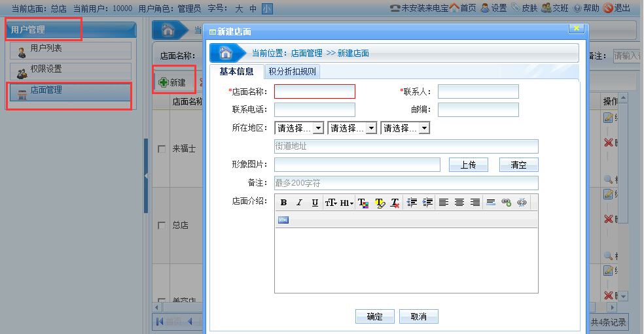Open the second 所在地区 city dropdown

pyautogui.click(x=352, y=128)
